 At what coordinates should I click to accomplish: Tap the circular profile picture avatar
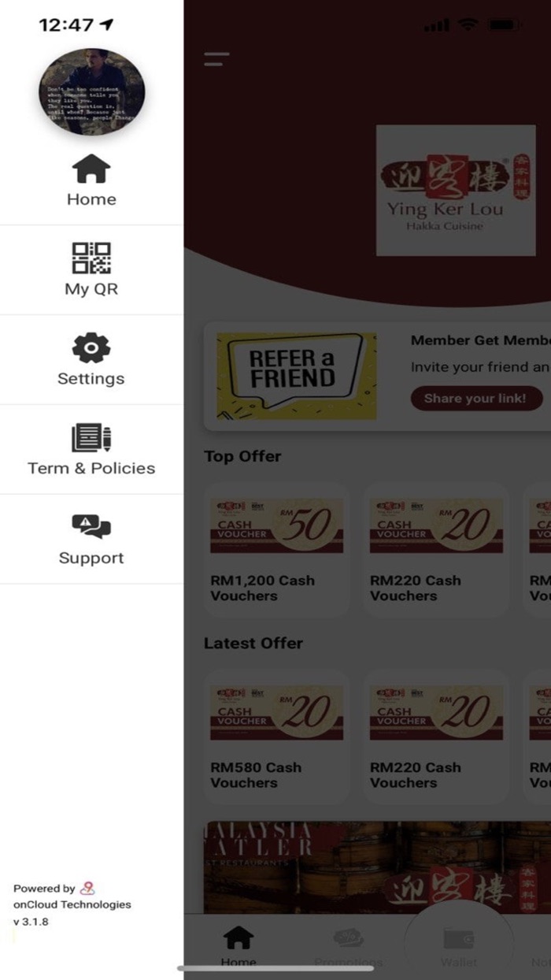coord(92,92)
